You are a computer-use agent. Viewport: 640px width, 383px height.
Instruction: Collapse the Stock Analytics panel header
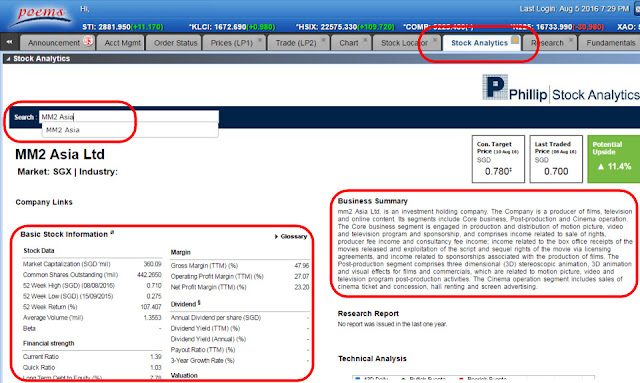tap(8, 59)
